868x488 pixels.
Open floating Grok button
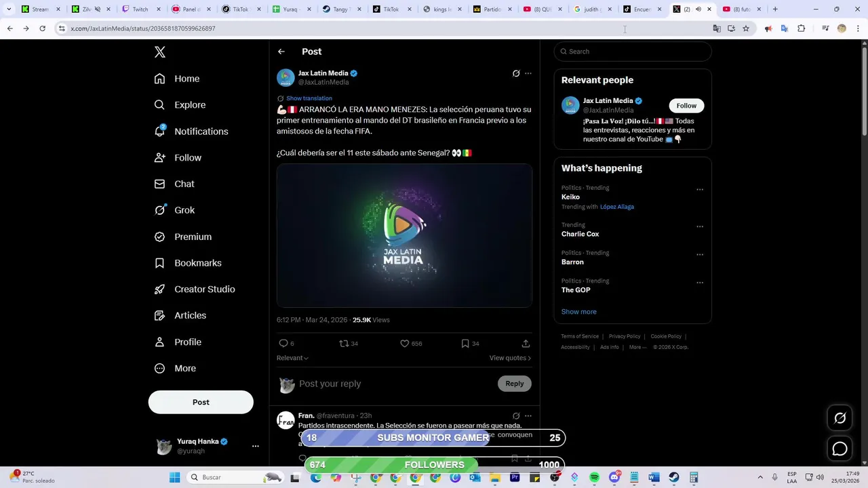pyautogui.click(x=840, y=418)
